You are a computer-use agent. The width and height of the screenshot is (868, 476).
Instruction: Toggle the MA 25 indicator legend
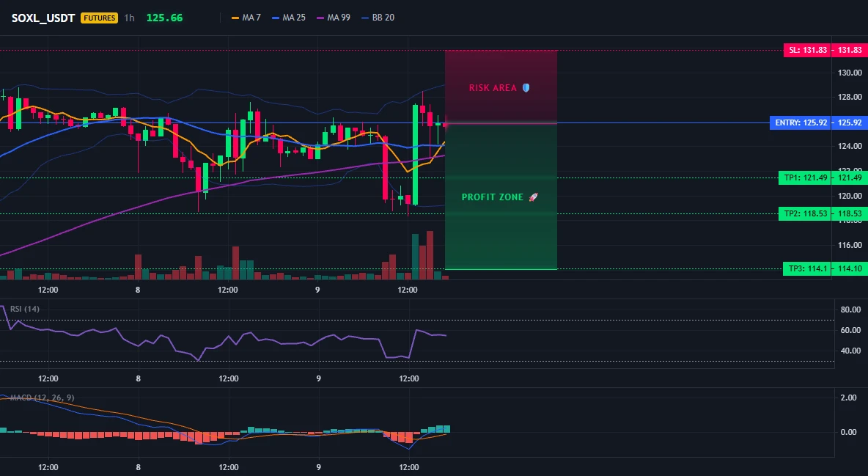point(289,18)
